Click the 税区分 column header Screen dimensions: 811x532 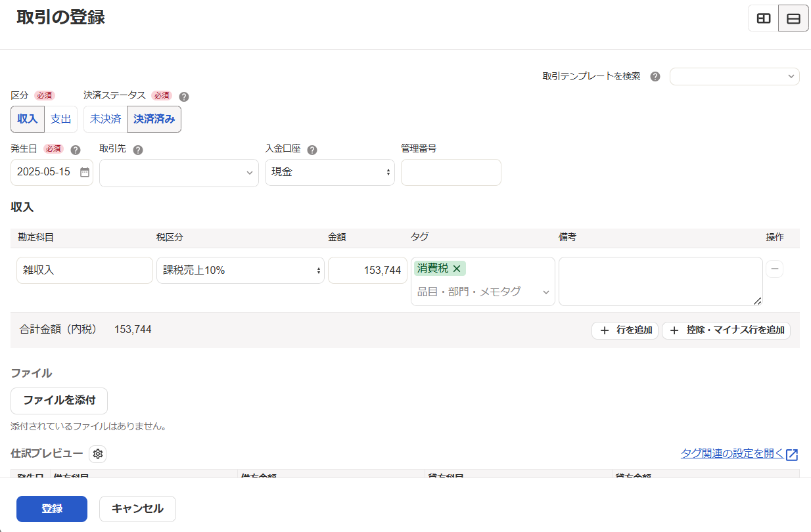[170, 237]
